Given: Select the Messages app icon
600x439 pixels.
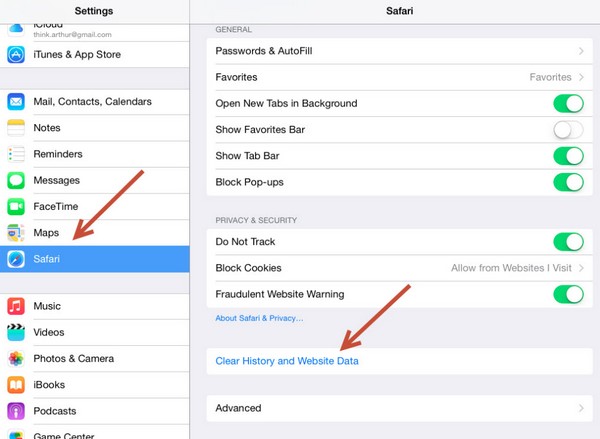Looking at the screenshot, I should (x=16, y=180).
